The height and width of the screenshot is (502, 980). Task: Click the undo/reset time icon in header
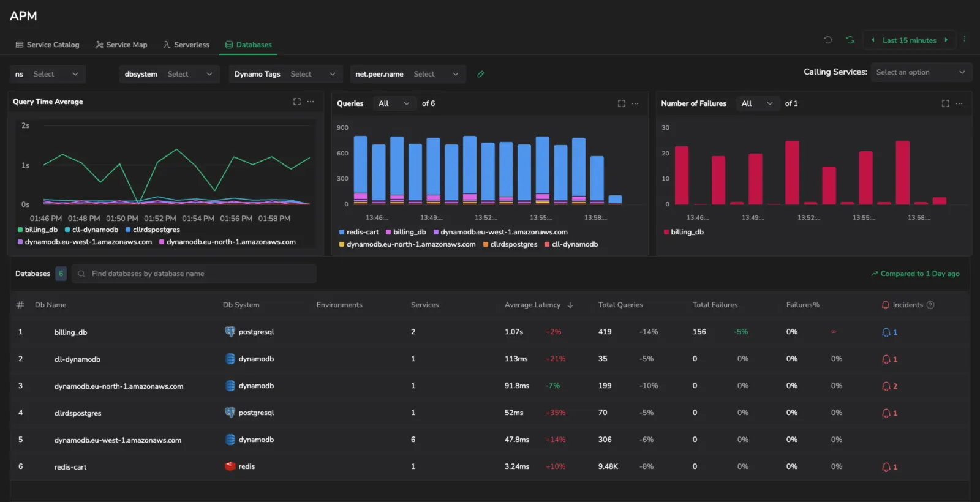[828, 40]
